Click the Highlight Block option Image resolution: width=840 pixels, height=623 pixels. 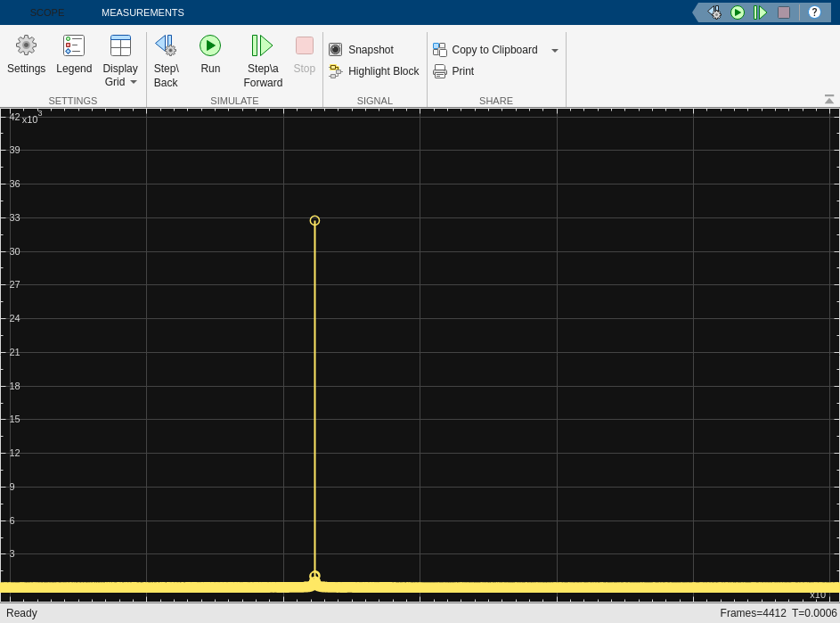point(374,71)
